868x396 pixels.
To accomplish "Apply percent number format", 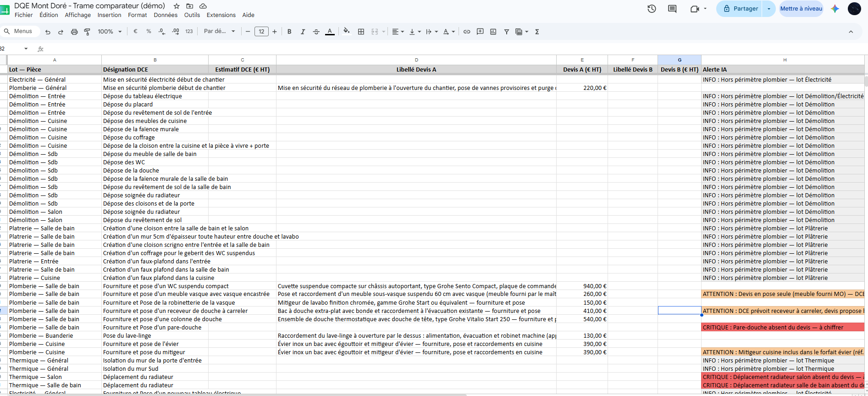I will (x=149, y=31).
